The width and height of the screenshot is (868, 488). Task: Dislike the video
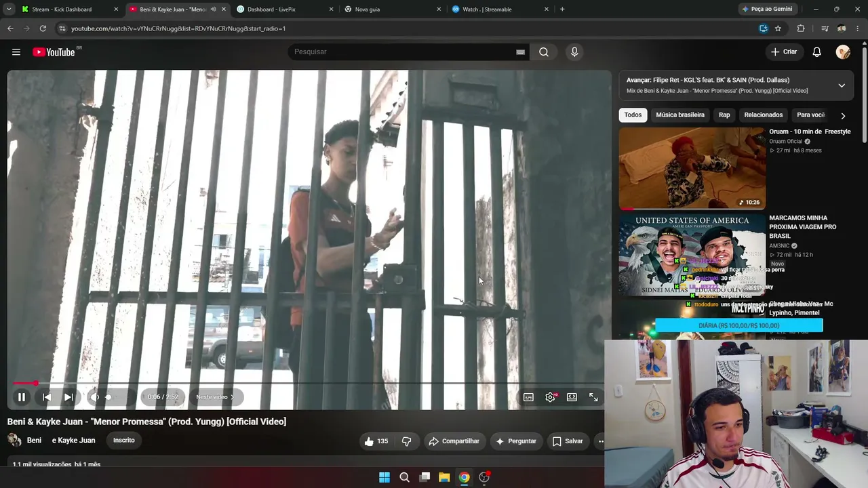coord(407,441)
